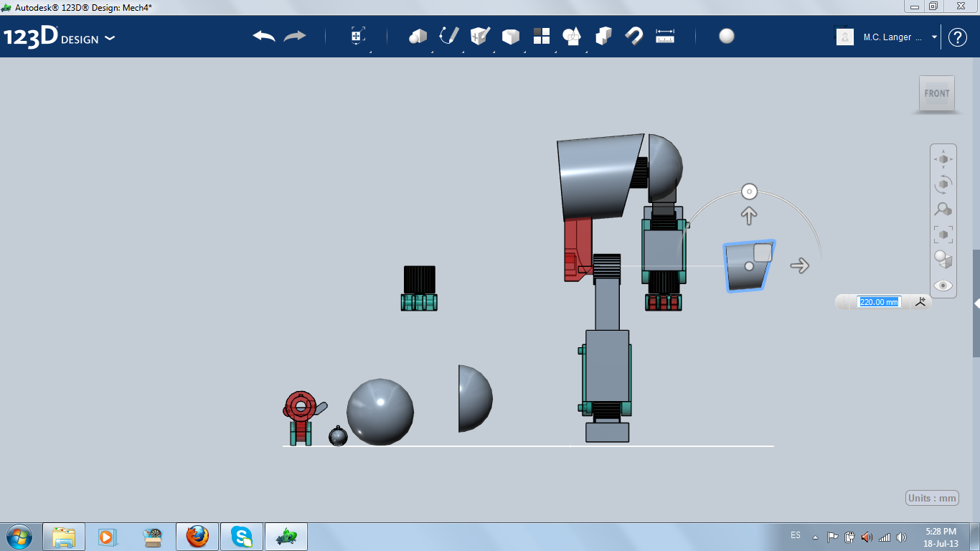This screenshot has width=980, height=551.
Task: Expand the collapsed right side panel
Action: click(976, 303)
